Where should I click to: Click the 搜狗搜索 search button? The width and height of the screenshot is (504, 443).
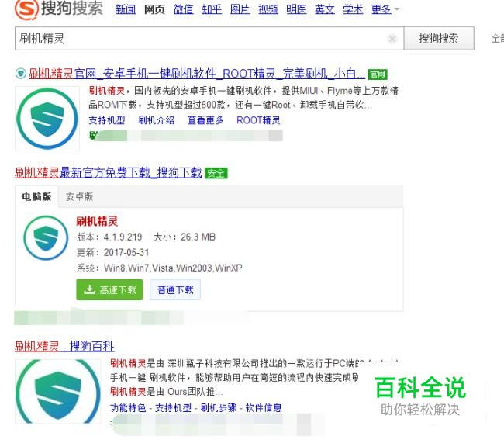pyautogui.click(x=439, y=39)
